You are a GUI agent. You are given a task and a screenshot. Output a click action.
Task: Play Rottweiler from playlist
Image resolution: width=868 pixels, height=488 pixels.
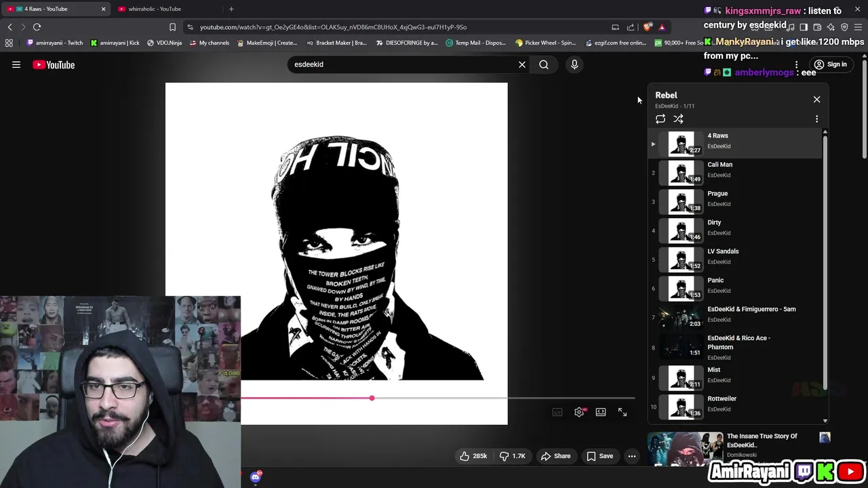736,406
